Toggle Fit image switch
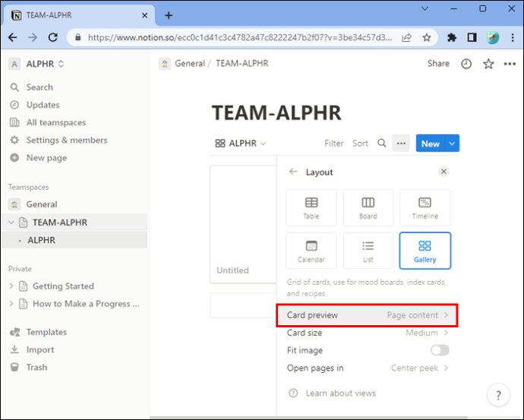This screenshot has height=420, width=524. pos(440,350)
